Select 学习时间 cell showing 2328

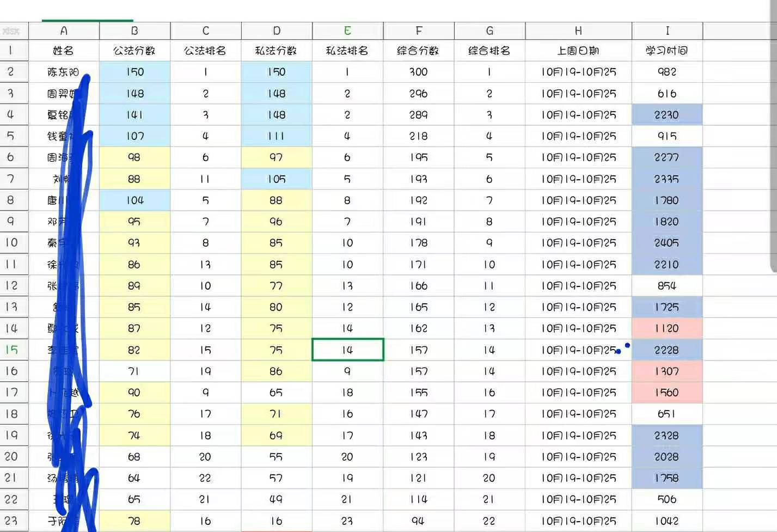click(667, 435)
